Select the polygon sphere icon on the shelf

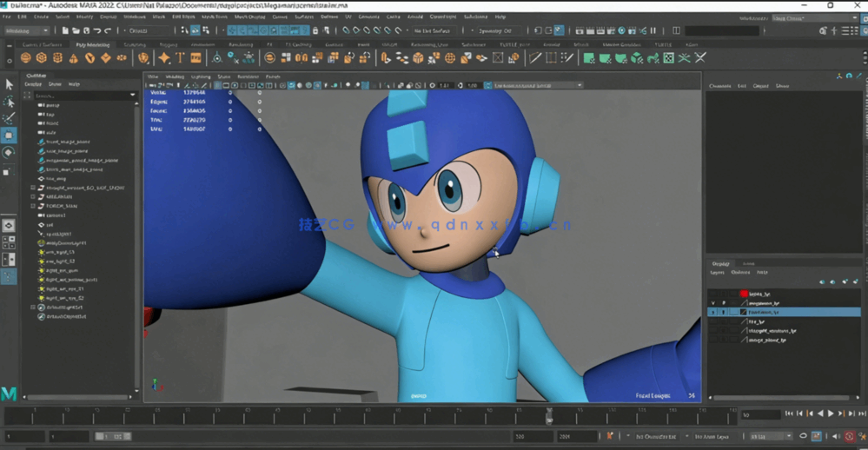(25, 58)
